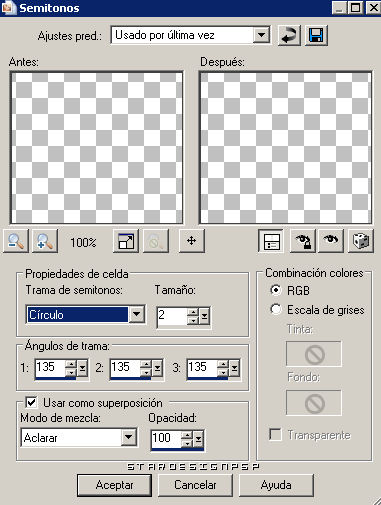Click the Tamaño value input field
This screenshot has width=381, height=505.
click(x=172, y=316)
